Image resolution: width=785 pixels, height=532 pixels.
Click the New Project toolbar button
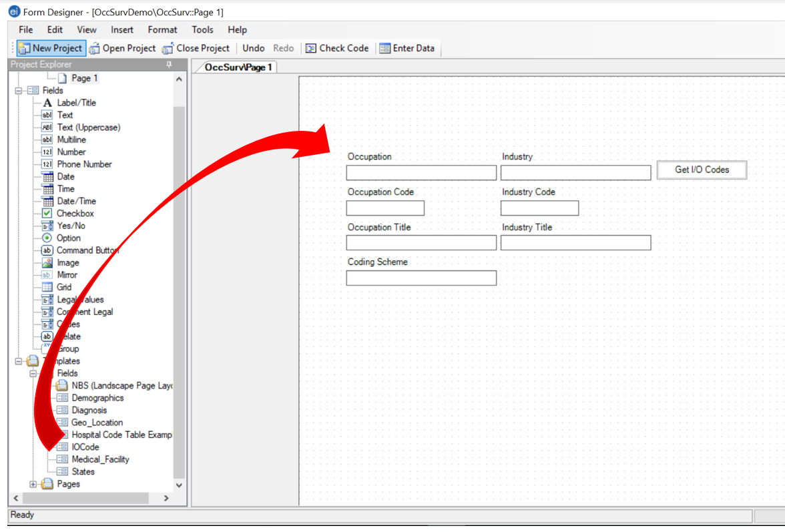click(x=51, y=48)
